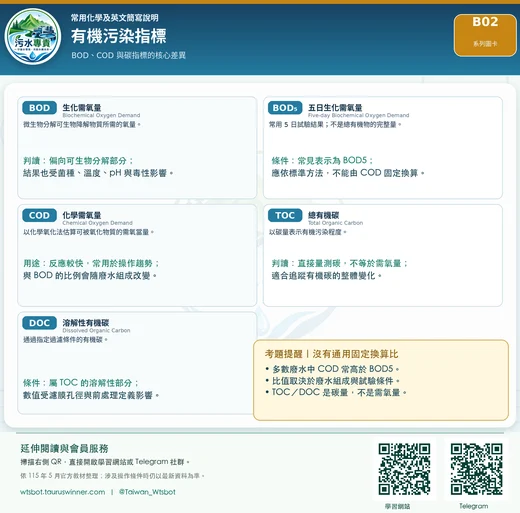The height and width of the screenshot is (513, 520).
Task: Click the BOD abbreviation badge
Action: [x=39, y=108]
